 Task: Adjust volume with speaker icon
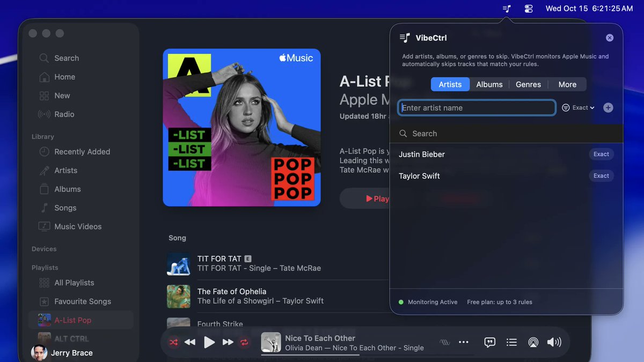point(554,342)
